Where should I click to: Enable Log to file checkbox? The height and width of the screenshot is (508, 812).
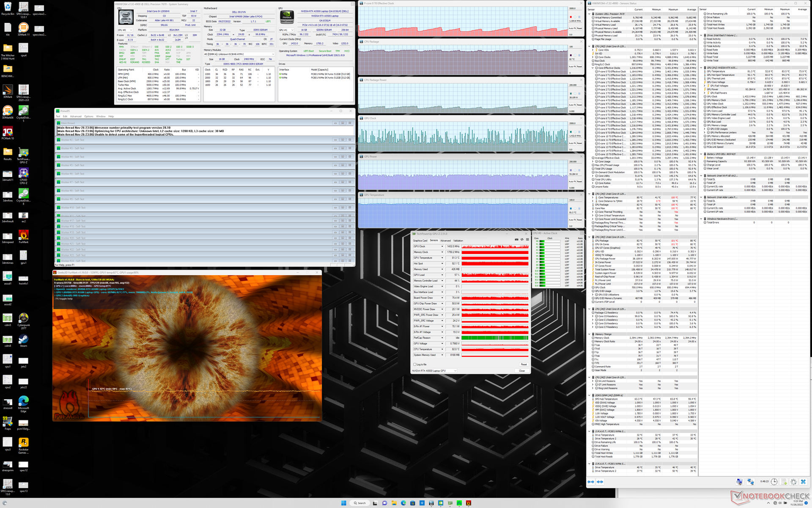(x=415, y=364)
